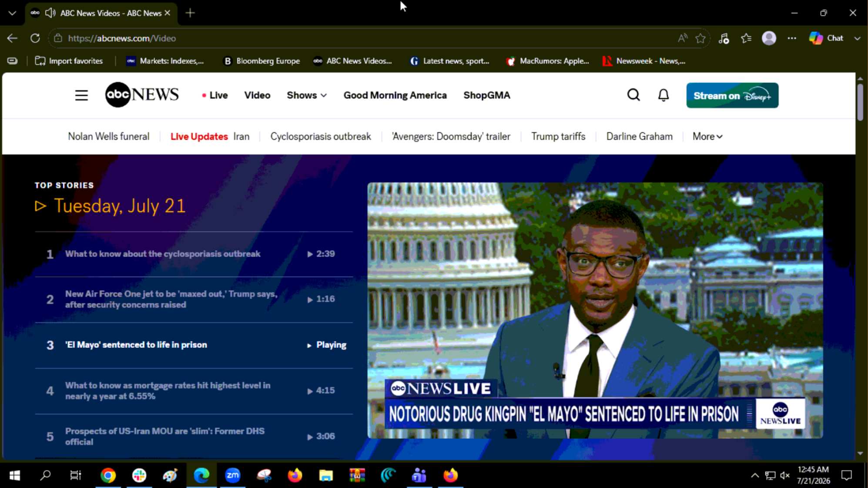Open Task View on the taskbar
The height and width of the screenshot is (488, 868).
point(76,475)
